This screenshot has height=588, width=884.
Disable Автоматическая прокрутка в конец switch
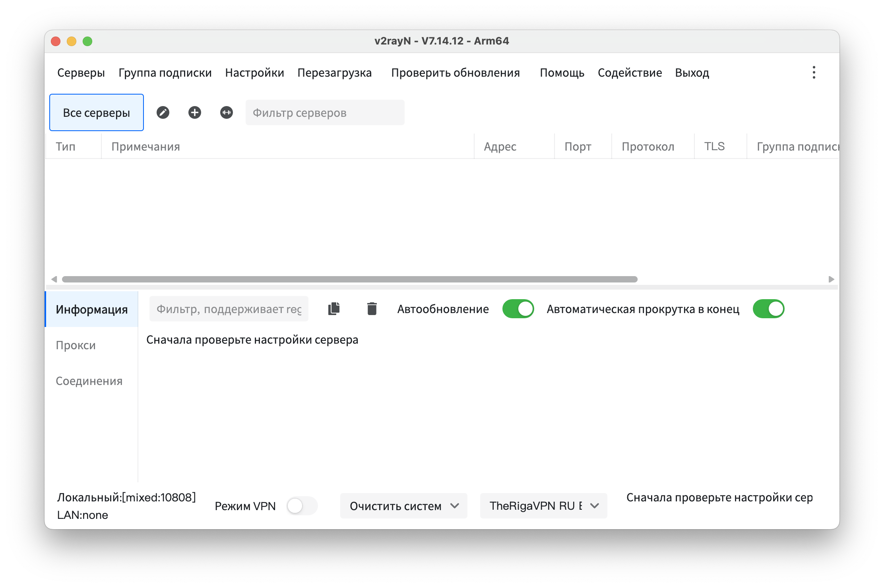point(768,309)
